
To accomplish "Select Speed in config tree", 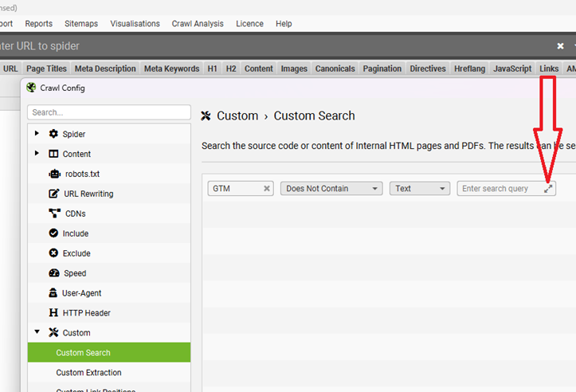I will pos(108,273).
